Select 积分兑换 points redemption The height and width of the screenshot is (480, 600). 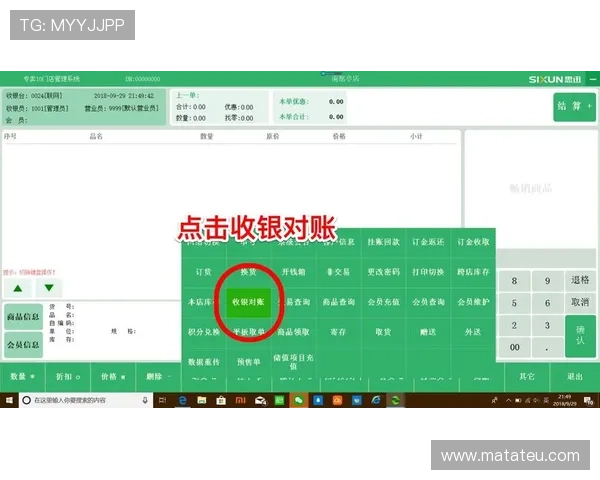[204, 332]
